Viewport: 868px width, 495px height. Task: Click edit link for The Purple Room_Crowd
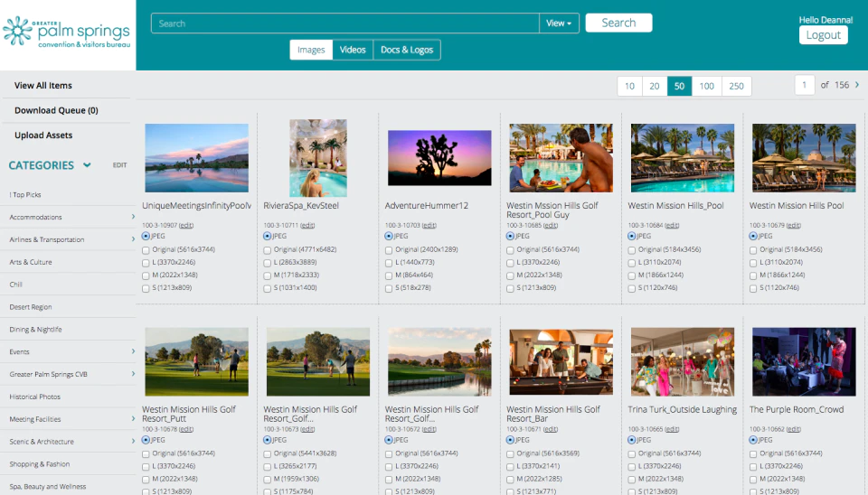(x=793, y=429)
